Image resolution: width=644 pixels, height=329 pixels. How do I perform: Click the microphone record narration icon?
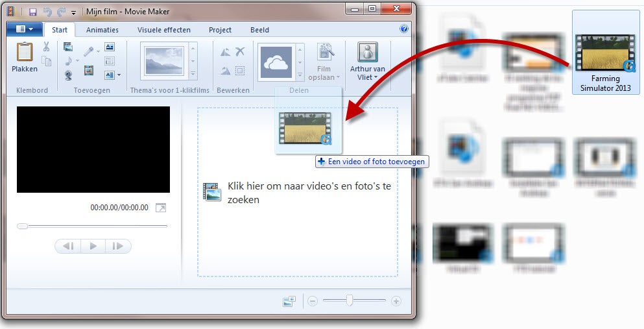coord(88,51)
